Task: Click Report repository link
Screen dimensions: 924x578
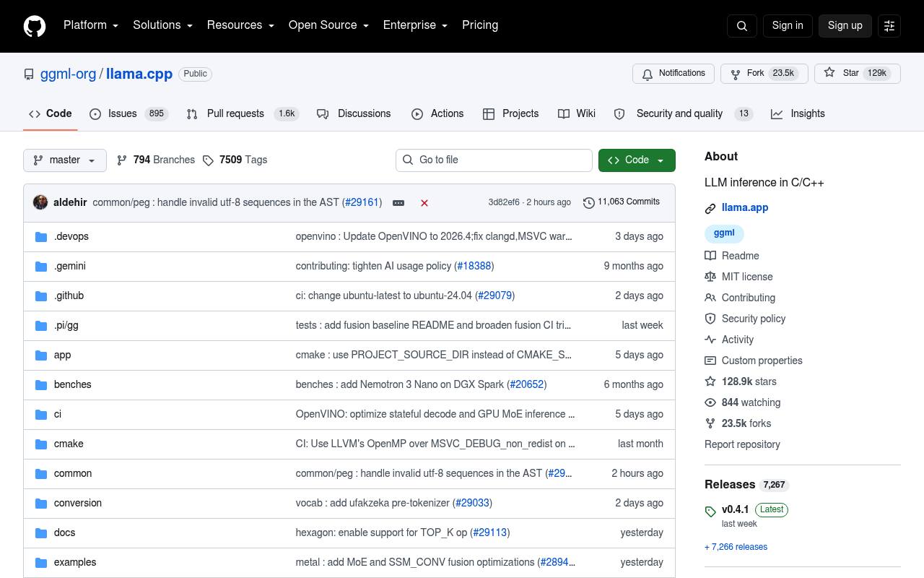Action: pos(742,444)
